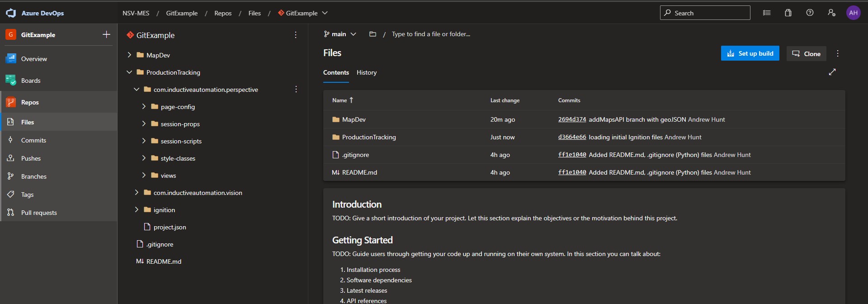The height and width of the screenshot is (304, 868).
Task: Click the Search box in header
Action: tap(705, 13)
